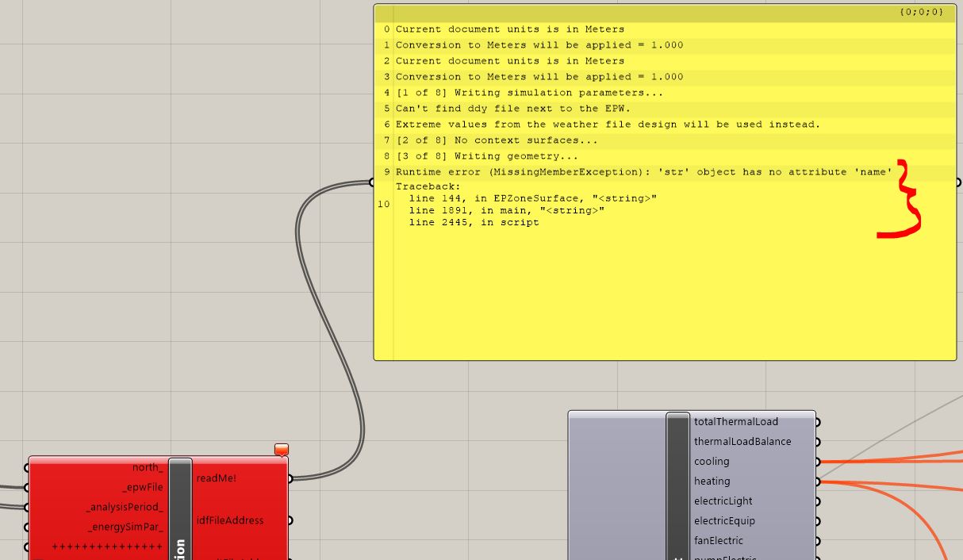Click the totalThermalLoad output grip

(x=818, y=422)
